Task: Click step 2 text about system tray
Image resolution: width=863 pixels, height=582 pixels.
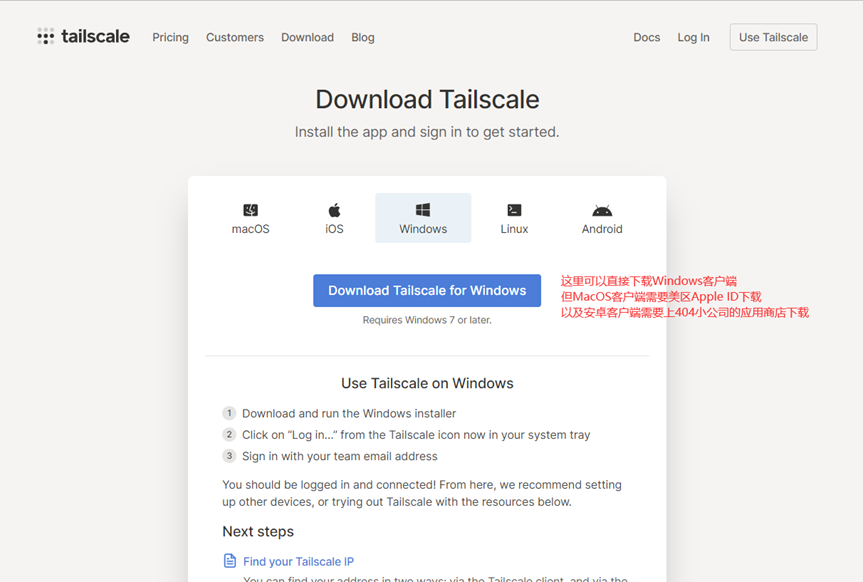Action: click(416, 435)
